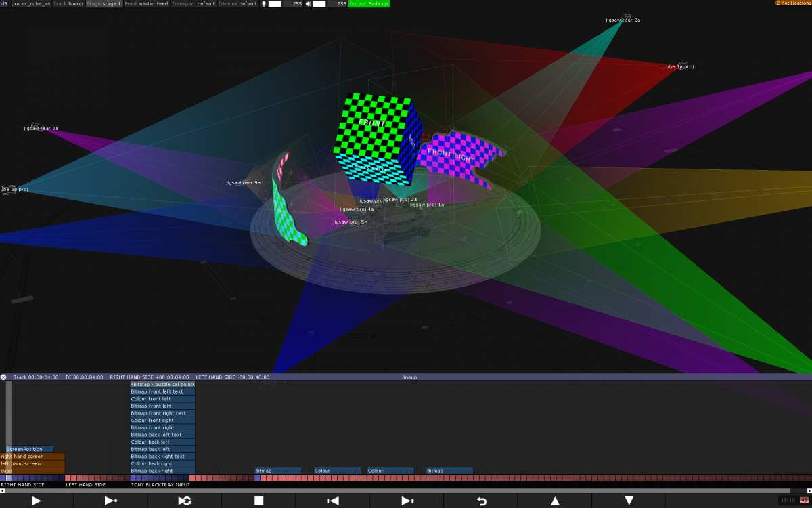Click the play-to-end-of-section button

pyautogui.click(x=110, y=501)
